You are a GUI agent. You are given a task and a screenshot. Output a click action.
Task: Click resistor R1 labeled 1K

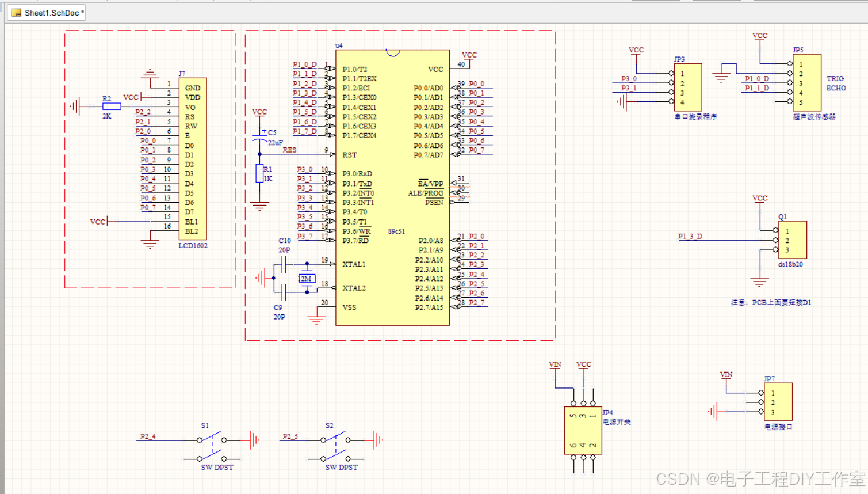[x=259, y=173]
